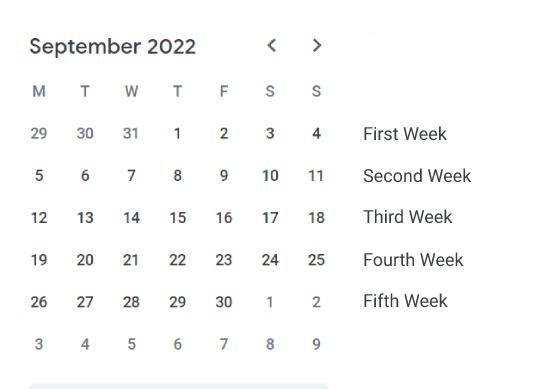
Task: Pick October 1 greyed-out Saturday date
Action: 270,302
